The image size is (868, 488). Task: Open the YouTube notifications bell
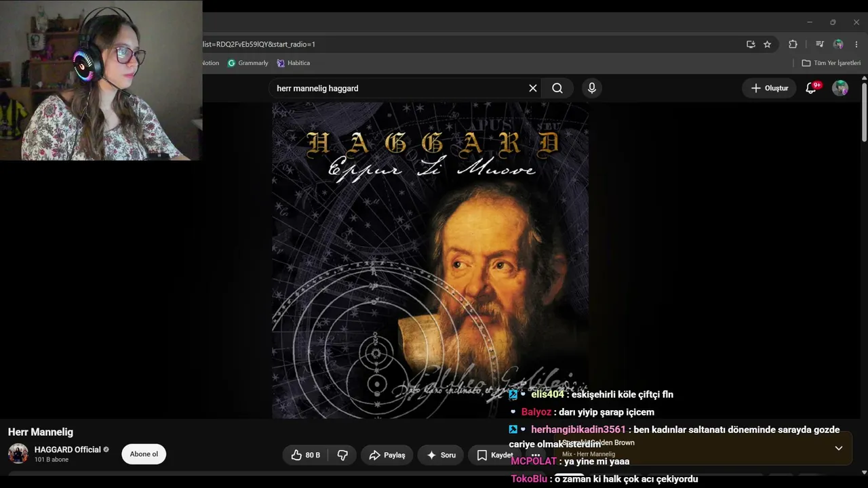(811, 88)
